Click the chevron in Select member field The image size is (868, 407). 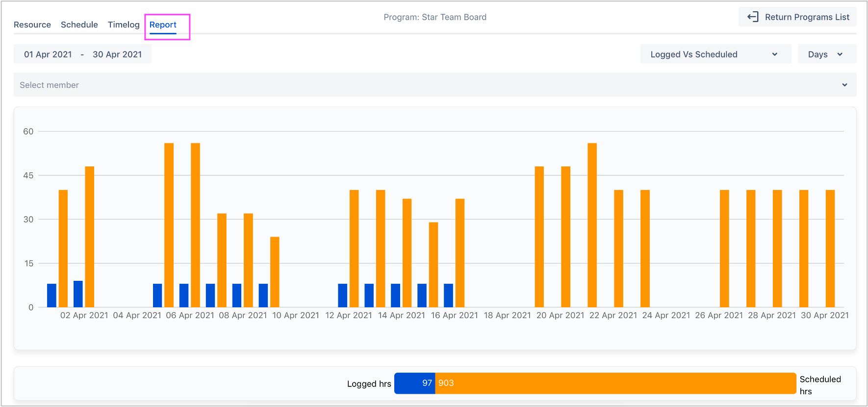click(x=844, y=85)
